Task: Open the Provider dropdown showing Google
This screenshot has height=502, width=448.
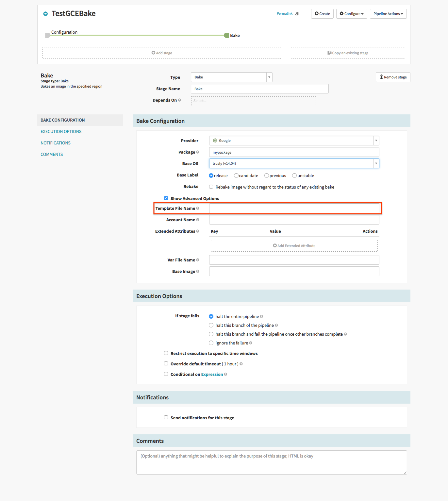Action: (x=294, y=141)
